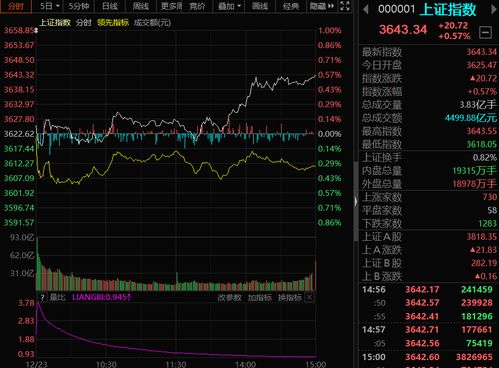The width and height of the screenshot is (499, 368).
Task: Click the minus collapse box beside price
Action: 485,32
